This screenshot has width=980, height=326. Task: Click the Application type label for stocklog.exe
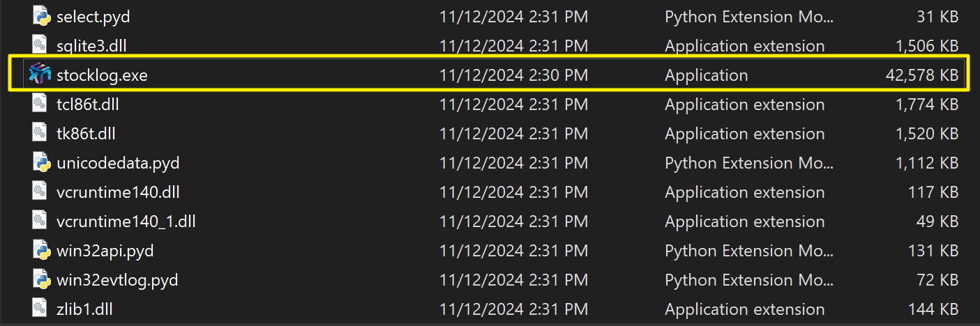[x=706, y=75]
